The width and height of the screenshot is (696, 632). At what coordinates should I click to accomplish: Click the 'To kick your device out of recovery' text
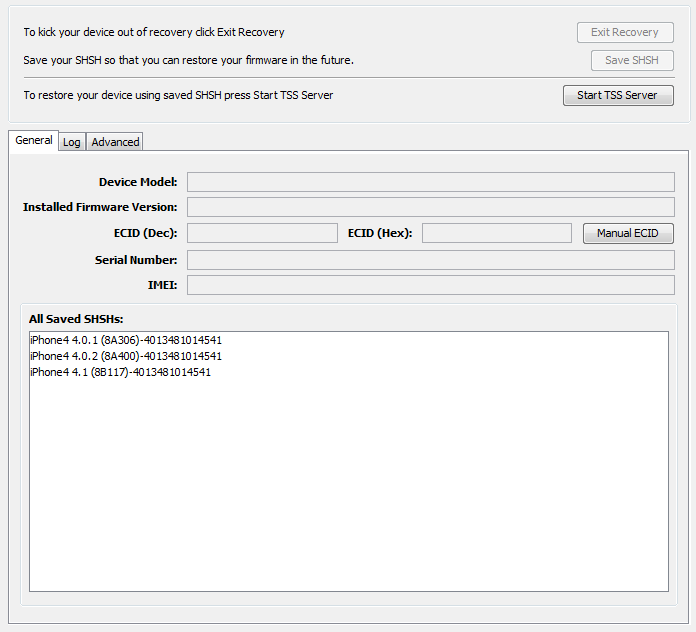(x=154, y=32)
